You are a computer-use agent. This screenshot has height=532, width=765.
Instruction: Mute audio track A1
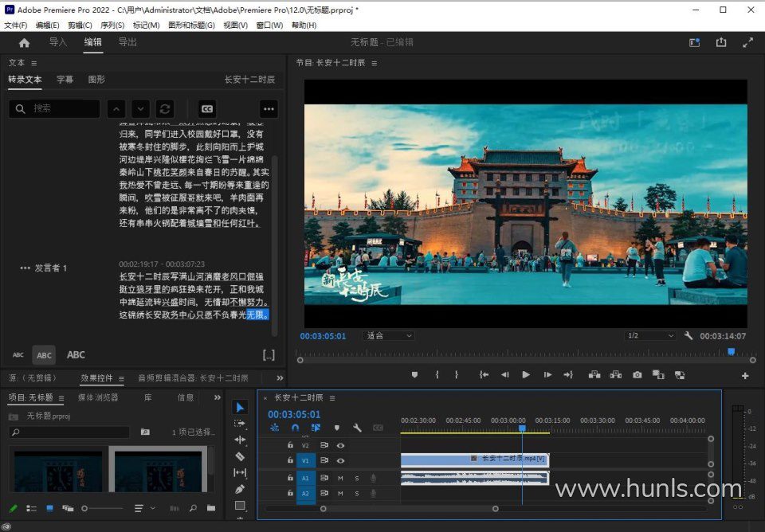click(x=340, y=479)
